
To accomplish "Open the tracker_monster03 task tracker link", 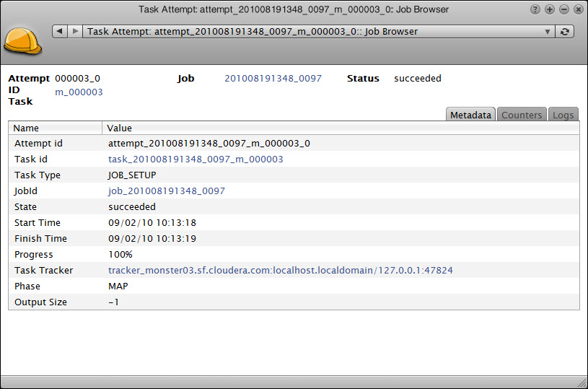I will (280, 271).
